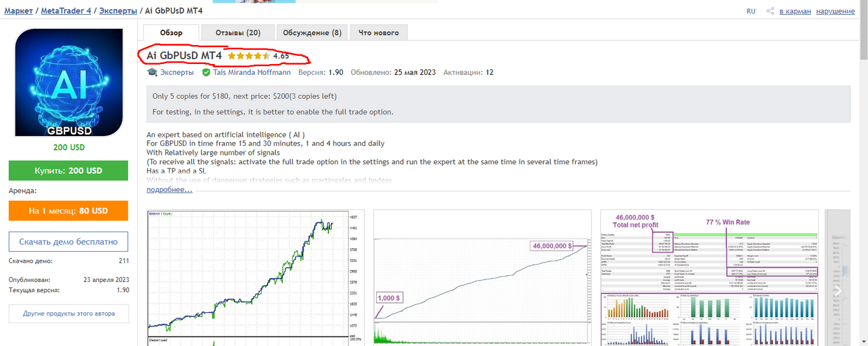Switch to the Отзывы (20) tab

click(x=238, y=32)
